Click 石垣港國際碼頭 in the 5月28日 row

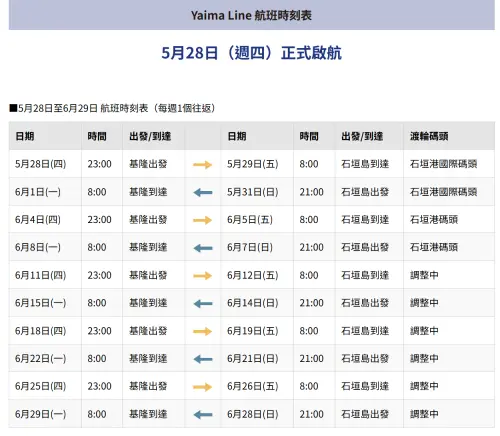[x=443, y=164]
